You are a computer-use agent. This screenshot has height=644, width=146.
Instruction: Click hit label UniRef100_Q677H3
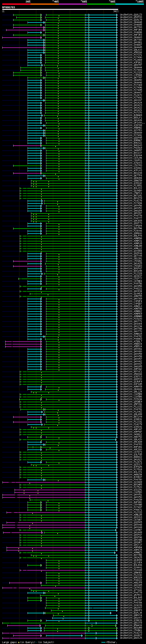131,27
